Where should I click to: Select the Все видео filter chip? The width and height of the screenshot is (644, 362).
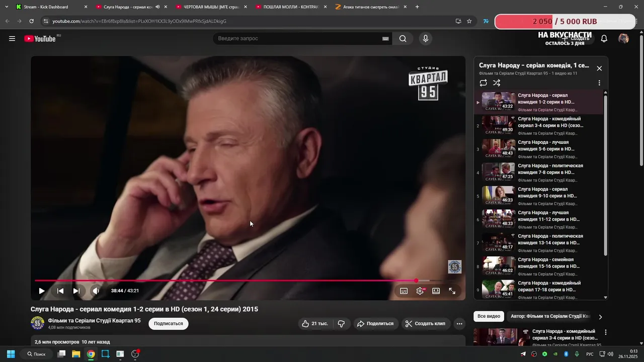(x=489, y=316)
